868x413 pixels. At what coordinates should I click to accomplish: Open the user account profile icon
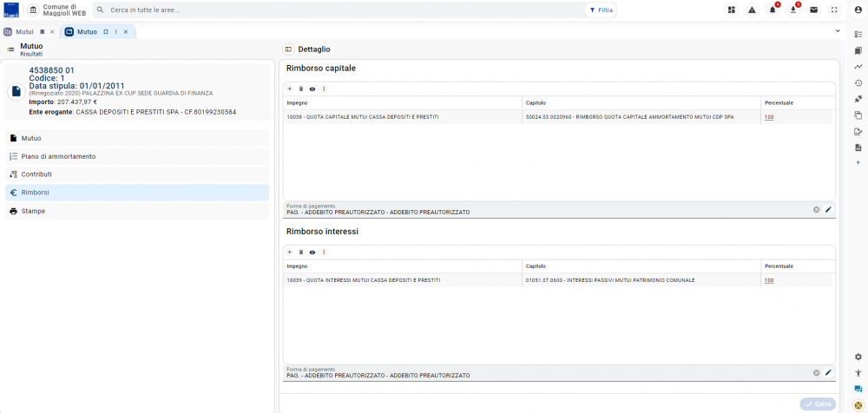coord(858,10)
